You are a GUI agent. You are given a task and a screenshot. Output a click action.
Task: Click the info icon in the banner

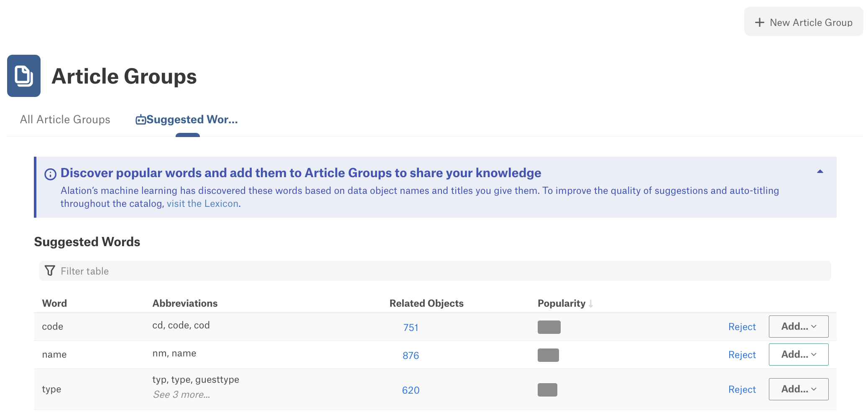click(50, 174)
